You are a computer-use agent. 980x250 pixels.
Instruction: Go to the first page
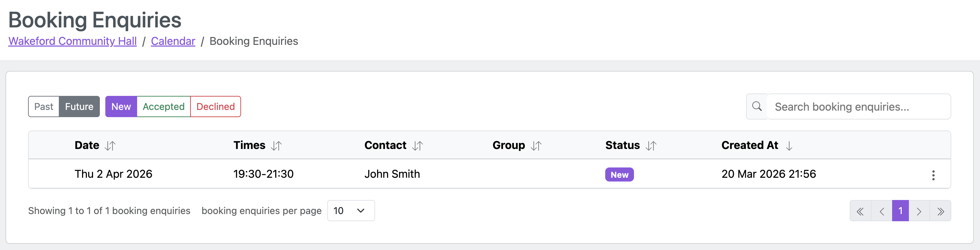coord(860,211)
